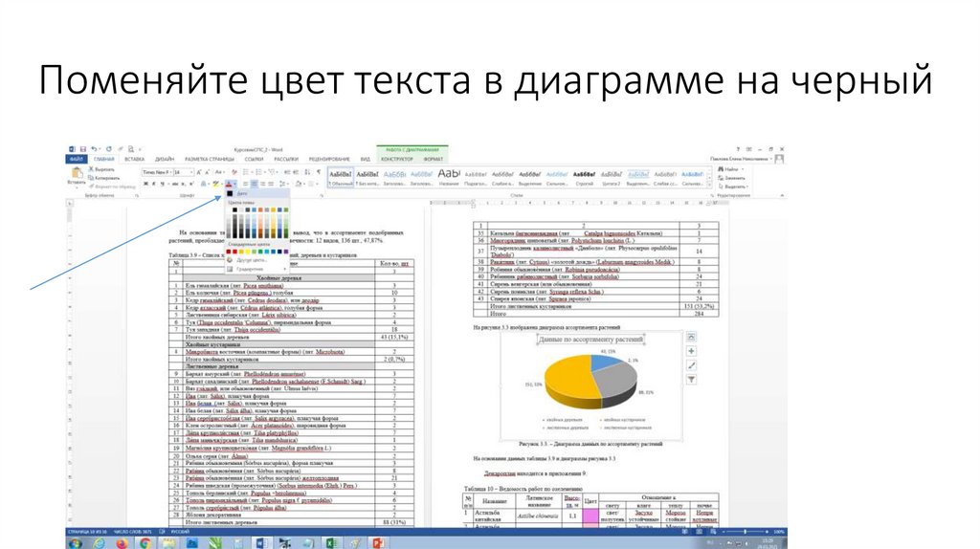Screen dimensions: 980x549
Task: Expand the Градиентная gradient submenu
Action: click(257, 269)
